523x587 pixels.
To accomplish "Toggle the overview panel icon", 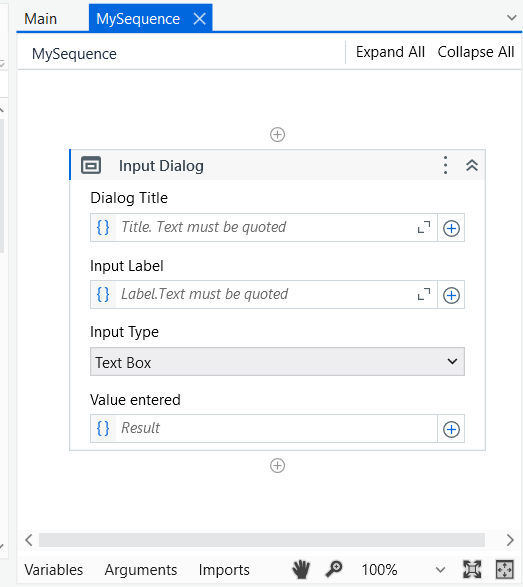I will tap(505, 569).
